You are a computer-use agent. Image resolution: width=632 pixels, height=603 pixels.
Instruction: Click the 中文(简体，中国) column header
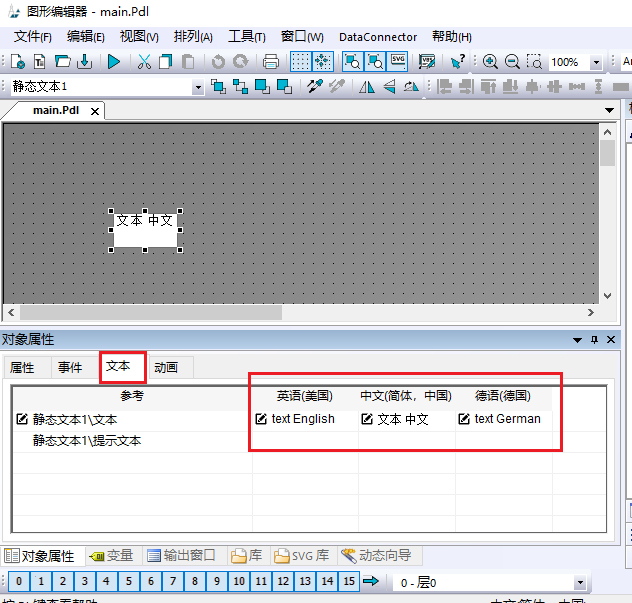click(406, 396)
